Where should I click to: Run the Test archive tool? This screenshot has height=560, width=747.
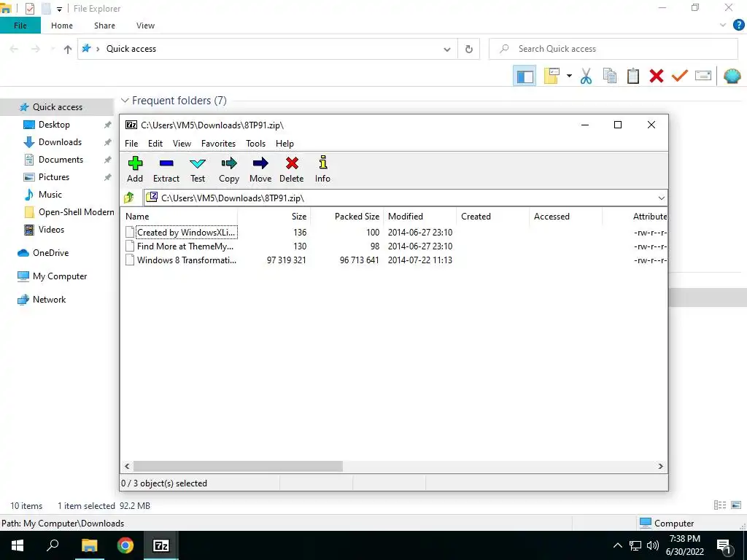[198, 169]
